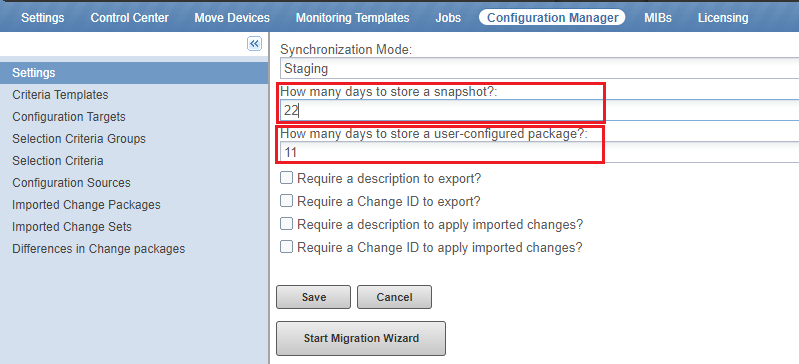
Task: Select Settings in the left sidebar
Action: pyautogui.click(x=134, y=73)
